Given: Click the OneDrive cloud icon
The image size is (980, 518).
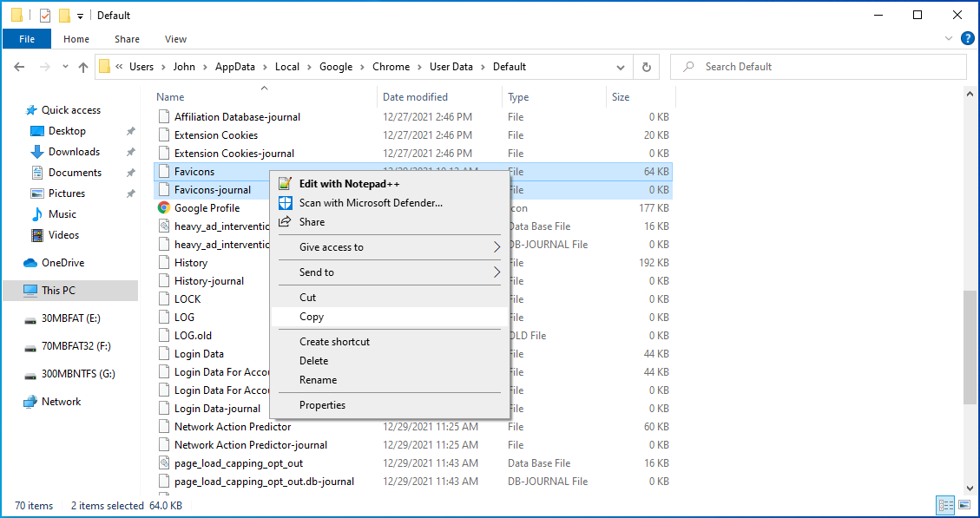Looking at the screenshot, I should coord(30,263).
